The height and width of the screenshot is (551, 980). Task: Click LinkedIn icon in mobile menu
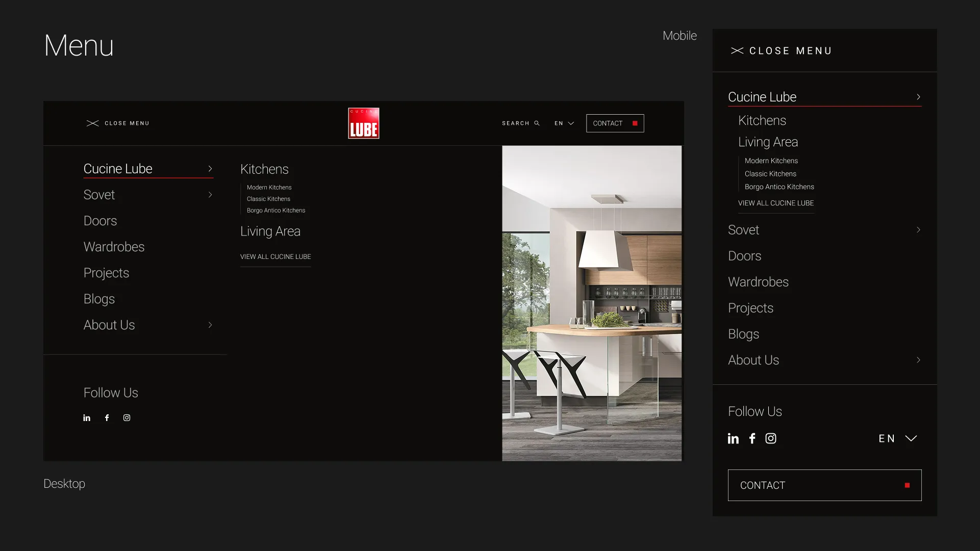point(733,438)
